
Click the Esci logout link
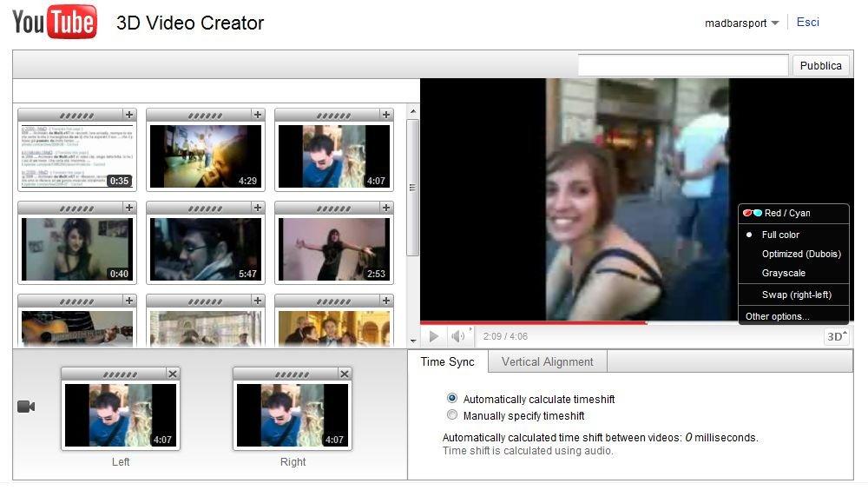pyautogui.click(x=807, y=23)
